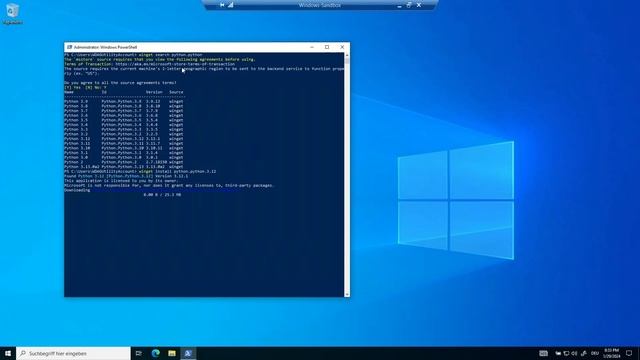
Task: Click the 'Python.Python.3.9' ID entry
Action: click(122, 101)
